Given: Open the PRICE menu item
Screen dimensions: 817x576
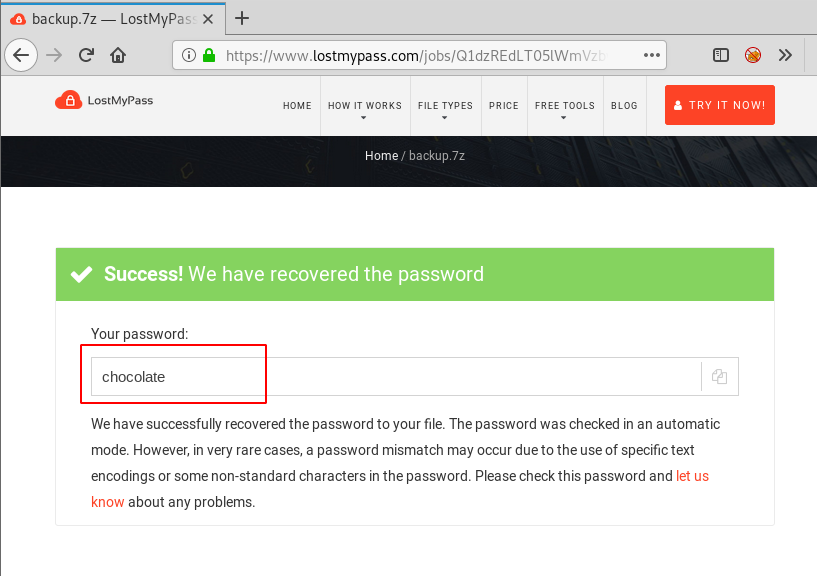Looking at the screenshot, I should click(504, 106).
